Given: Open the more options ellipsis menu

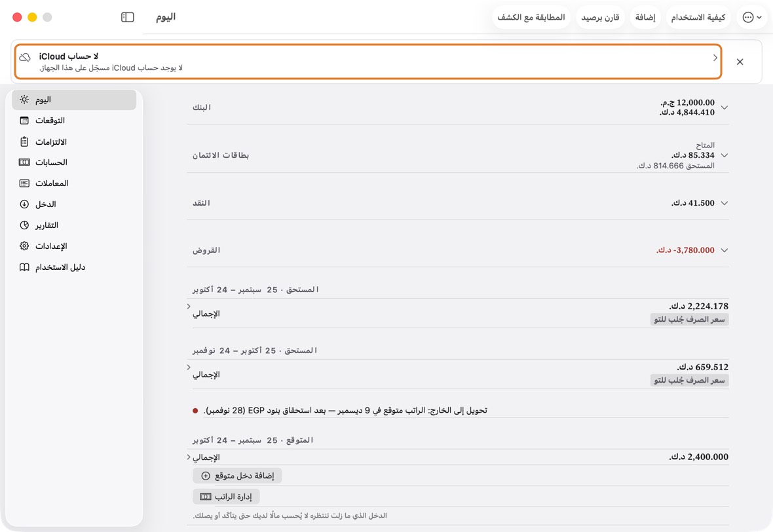Looking at the screenshot, I should point(752,17).
